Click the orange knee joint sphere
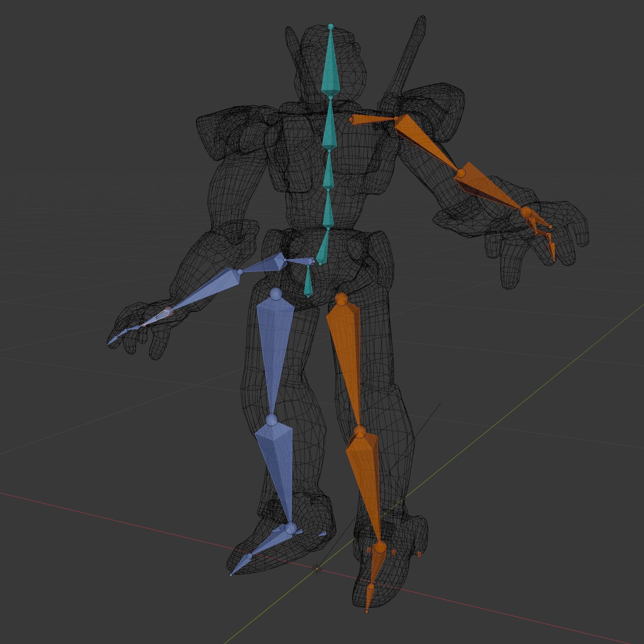644x644 pixels. [359, 432]
